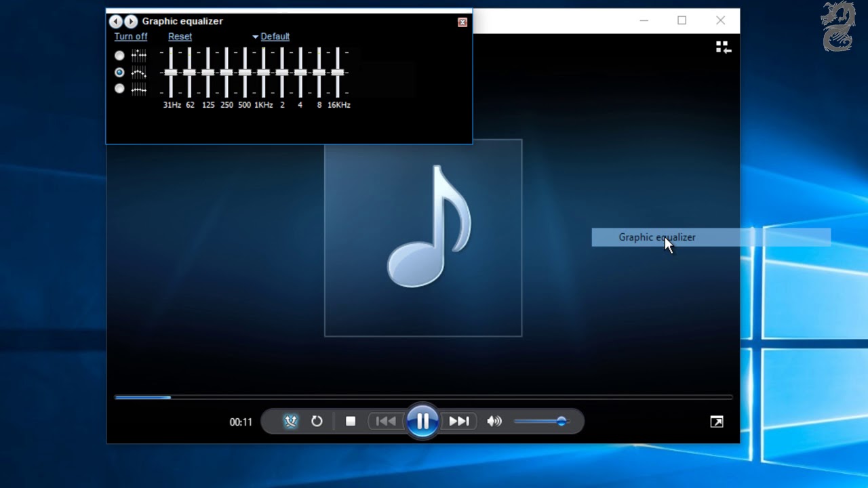Click the 2 KHz equalizer slider
This screenshot has width=868, height=488.
coord(282,73)
